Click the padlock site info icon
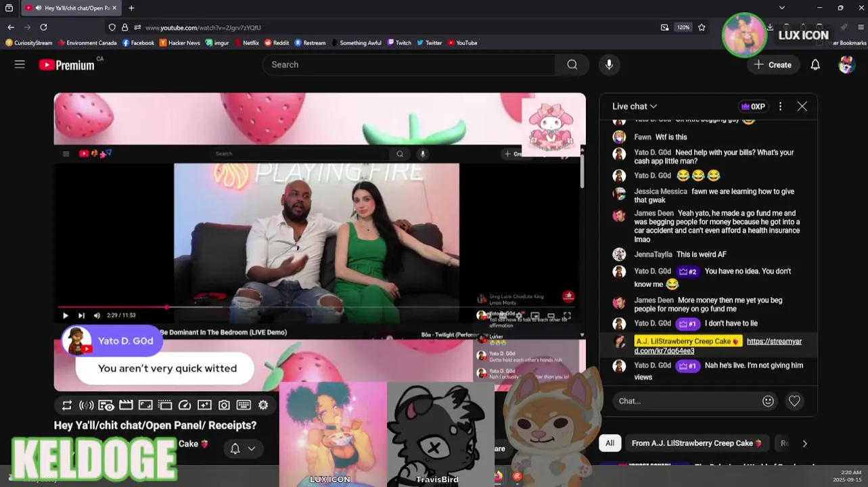 (124, 27)
